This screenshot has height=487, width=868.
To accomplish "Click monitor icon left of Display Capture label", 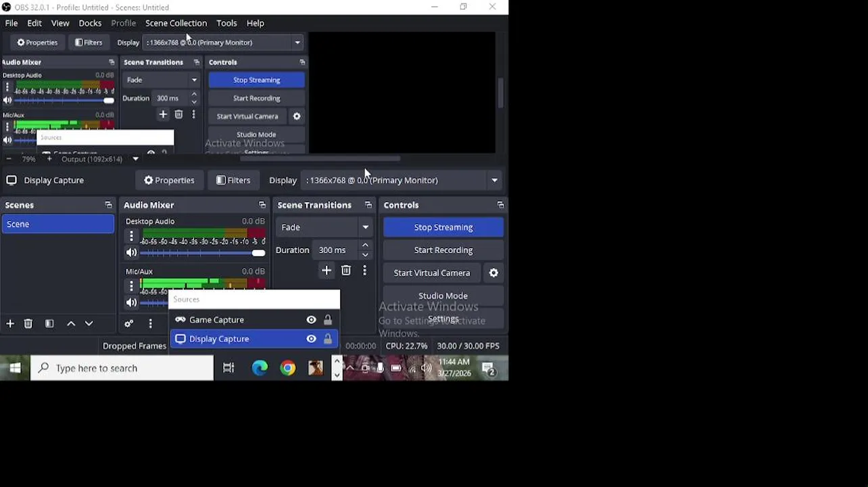I will coord(11,181).
